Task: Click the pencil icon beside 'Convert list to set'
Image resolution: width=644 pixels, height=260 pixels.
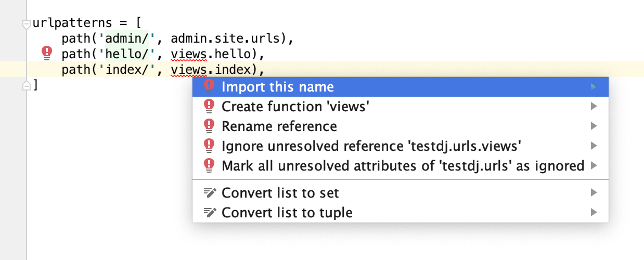Action: tap(209, 193)
